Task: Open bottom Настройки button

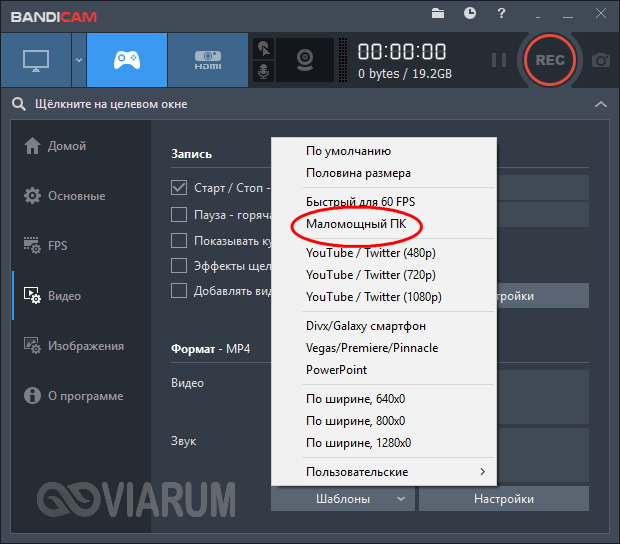Action: 504,499
